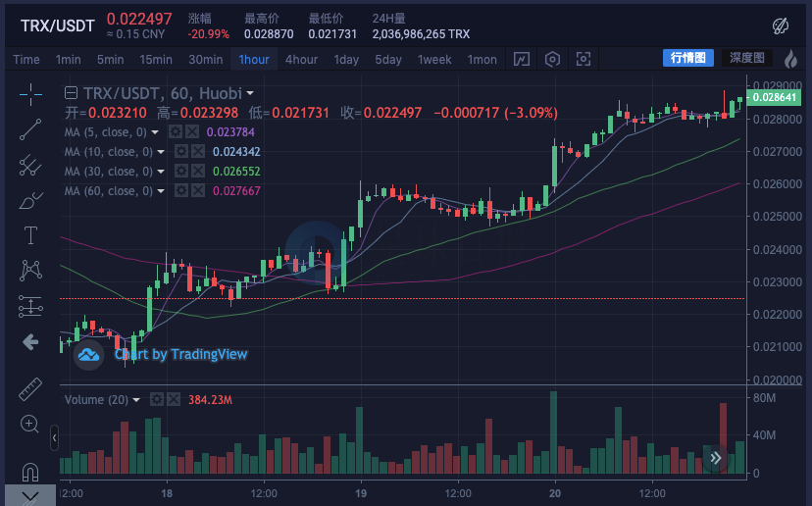Select the trend line drawing tool
The image size is (812, 506).
pyautogui.click(x=30, y=129)
